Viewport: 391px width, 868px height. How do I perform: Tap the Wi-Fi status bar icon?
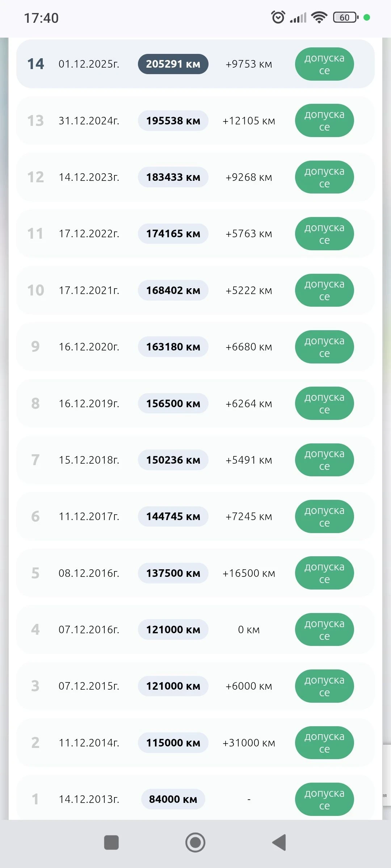click(x=319, y=17)
